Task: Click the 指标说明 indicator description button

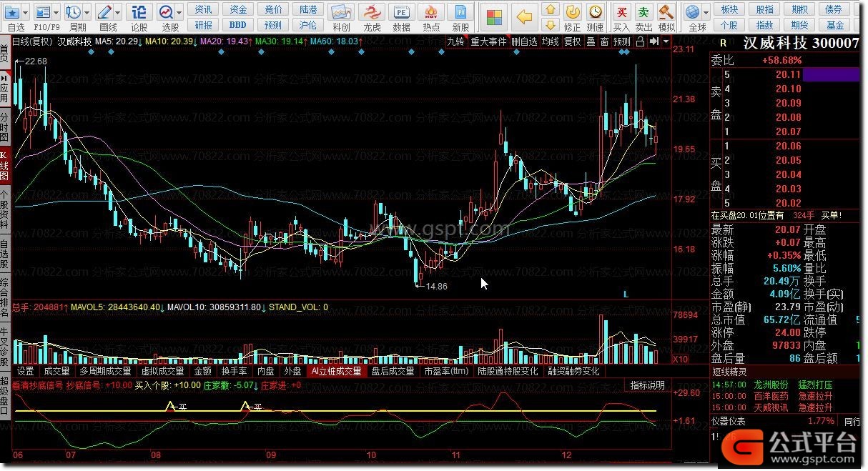Action: point(648,385)
